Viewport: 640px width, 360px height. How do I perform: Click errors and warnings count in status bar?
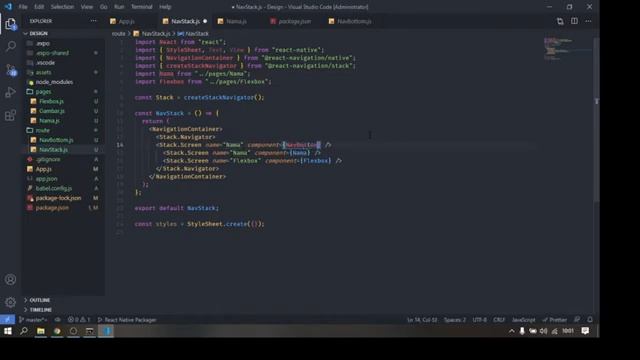coord(79,320)
